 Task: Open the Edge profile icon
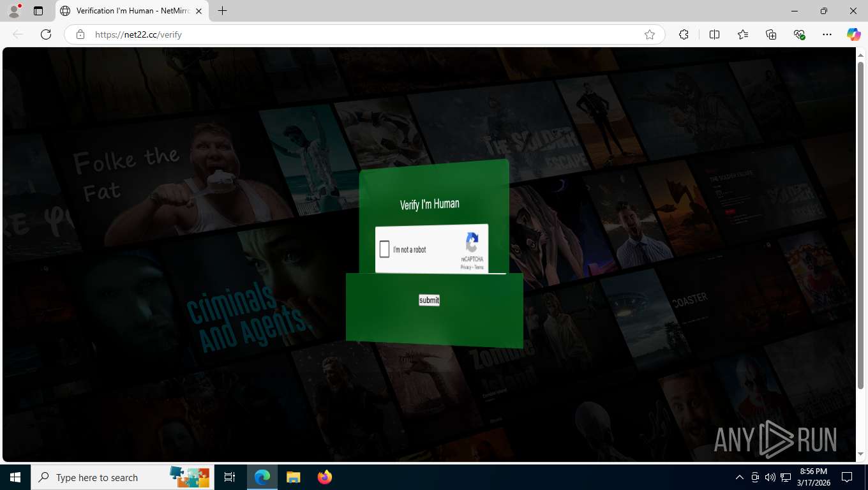point(13,11)
